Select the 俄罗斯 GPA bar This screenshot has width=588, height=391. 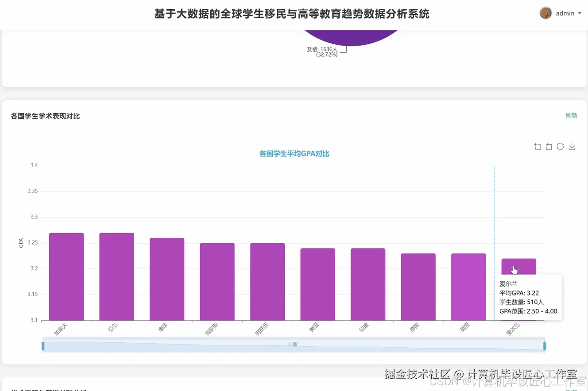(217, 282)
